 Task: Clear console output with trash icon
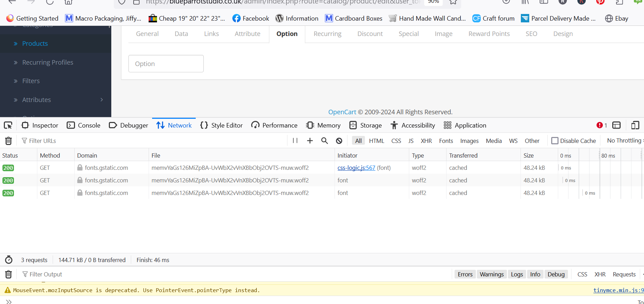(8, 274)
